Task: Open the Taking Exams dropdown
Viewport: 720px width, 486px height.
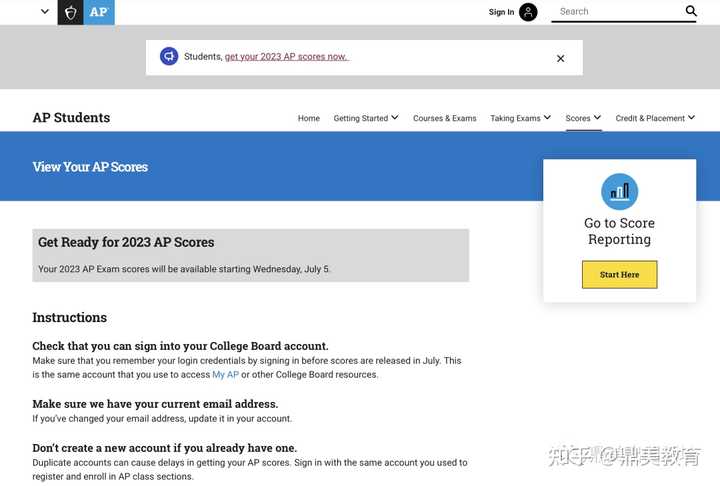Action: click(x=520, y=118)
